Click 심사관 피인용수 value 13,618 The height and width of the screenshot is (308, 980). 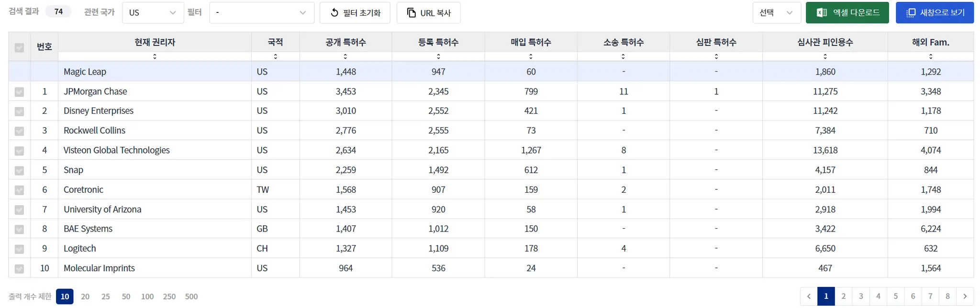point(825,150)
